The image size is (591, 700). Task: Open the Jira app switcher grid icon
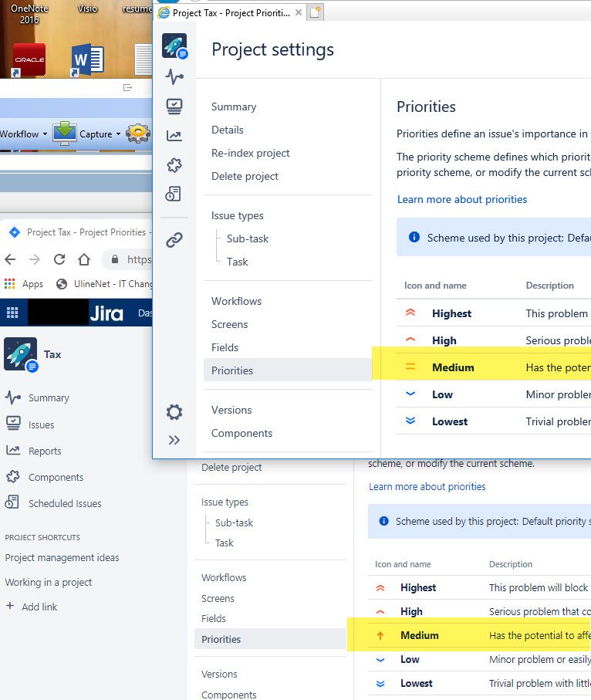pos(12,313)
